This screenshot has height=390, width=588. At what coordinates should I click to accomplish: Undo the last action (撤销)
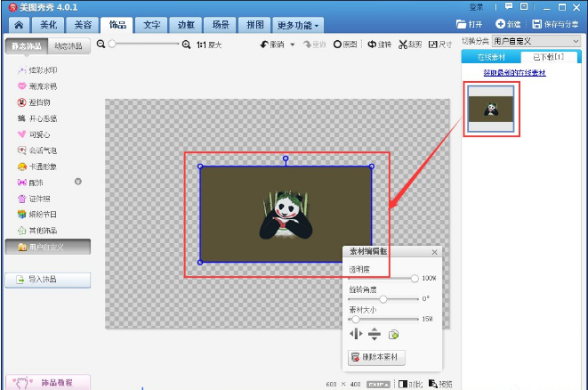[272, 45]
